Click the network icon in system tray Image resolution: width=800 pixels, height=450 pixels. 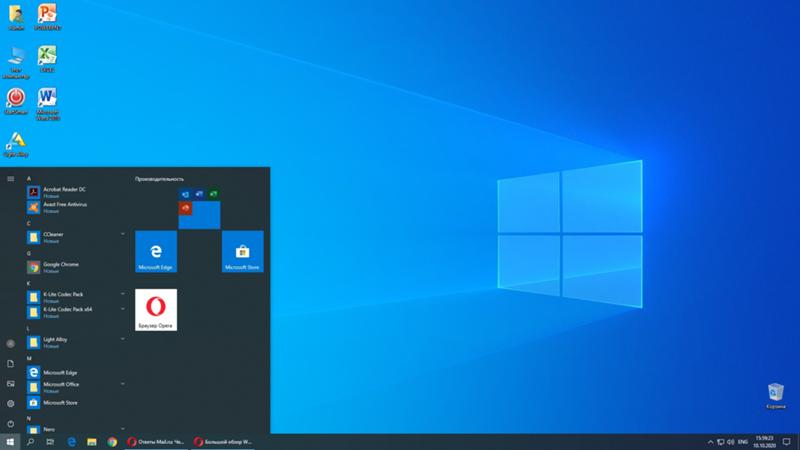point(720,442)
